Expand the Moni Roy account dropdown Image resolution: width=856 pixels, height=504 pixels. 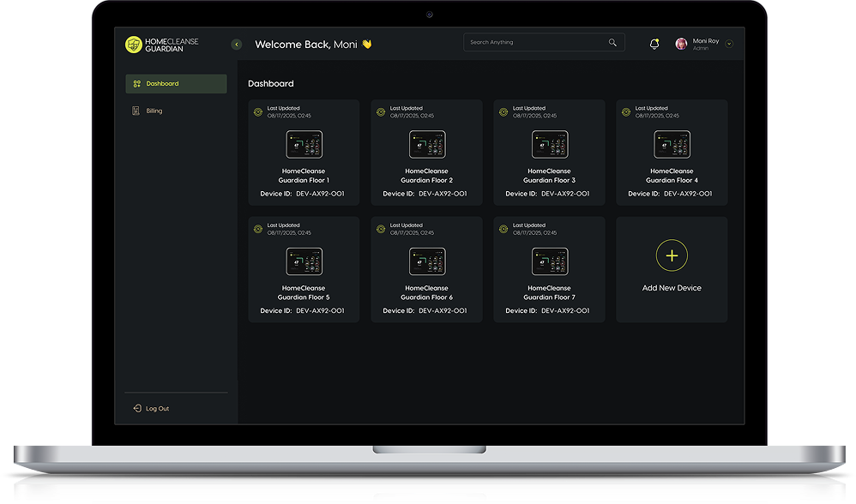pos(729,44)
